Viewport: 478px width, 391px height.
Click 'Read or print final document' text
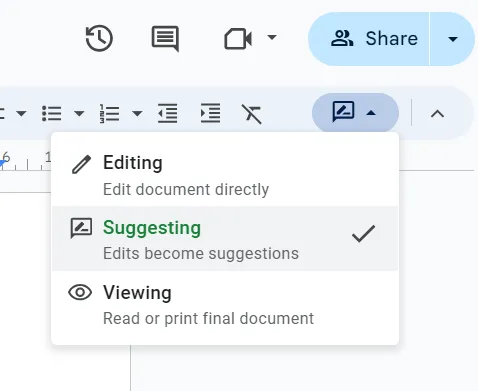click(209, 318)
